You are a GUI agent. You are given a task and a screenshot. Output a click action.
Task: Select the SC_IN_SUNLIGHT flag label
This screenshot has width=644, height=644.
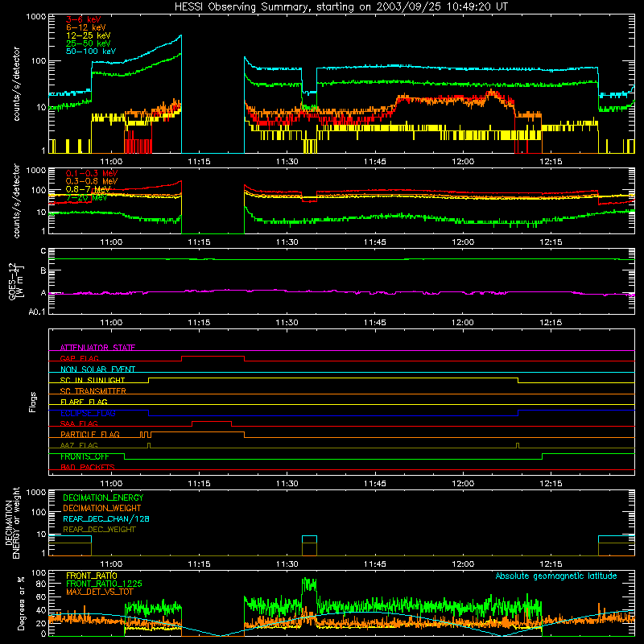pos(93,380)
